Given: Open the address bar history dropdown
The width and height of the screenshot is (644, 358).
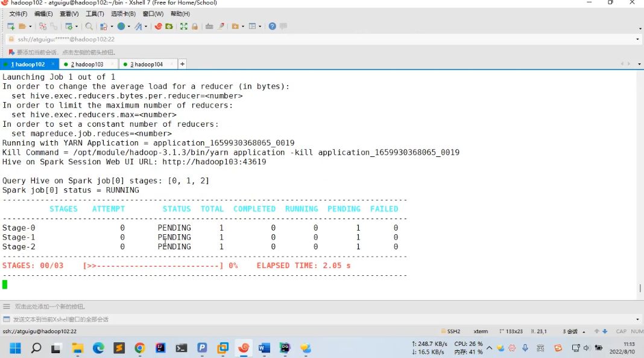Looking at the screenshot, I should [x=638, y=39].
